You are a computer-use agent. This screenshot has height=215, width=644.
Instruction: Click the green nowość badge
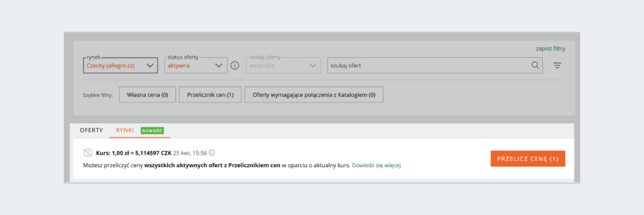pos(152,130)
